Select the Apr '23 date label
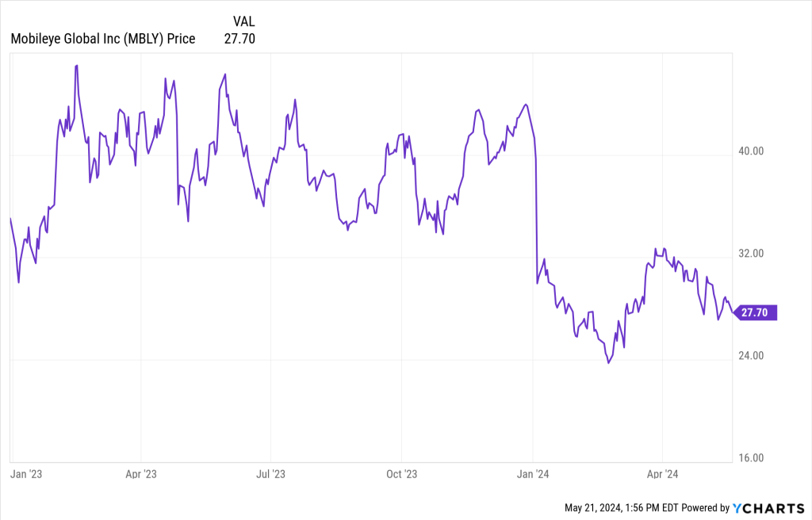Screen dimensions: 812x520 click(140, 474)
